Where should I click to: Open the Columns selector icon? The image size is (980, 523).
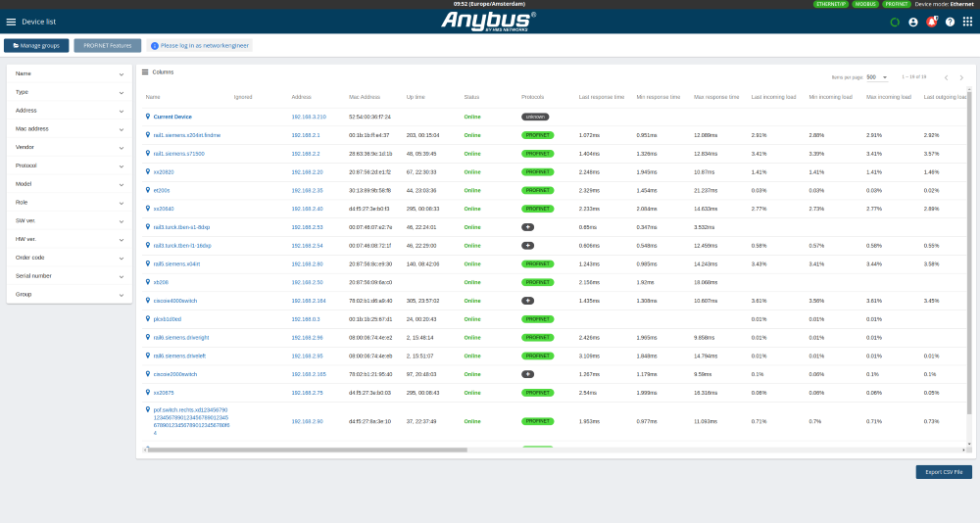coord(145,71)
